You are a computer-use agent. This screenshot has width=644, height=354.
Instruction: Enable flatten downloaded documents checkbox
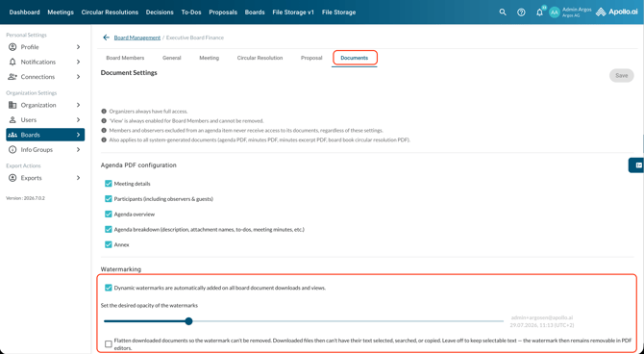coord(109,343)
